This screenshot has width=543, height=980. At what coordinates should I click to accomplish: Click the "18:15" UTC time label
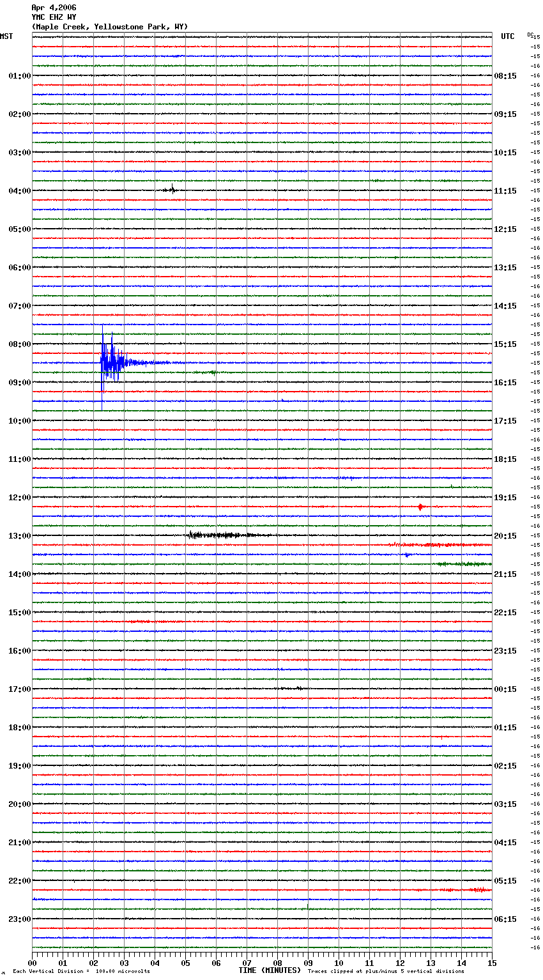click(505, 459)
